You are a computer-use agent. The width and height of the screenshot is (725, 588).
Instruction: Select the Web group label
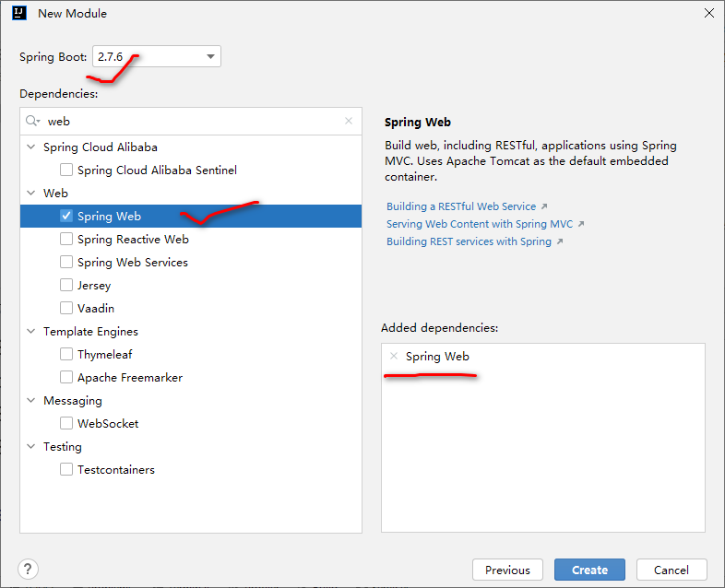(55, 193)
